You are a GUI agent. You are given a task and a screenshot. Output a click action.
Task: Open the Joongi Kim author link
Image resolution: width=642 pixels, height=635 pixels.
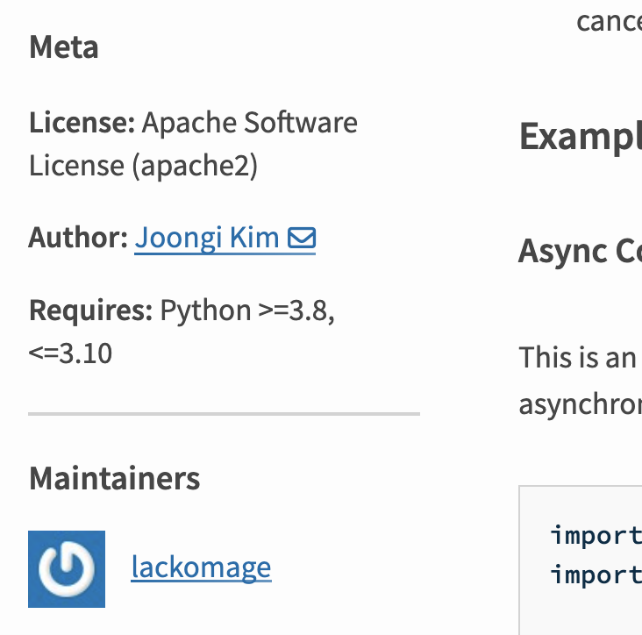point(208,238)
